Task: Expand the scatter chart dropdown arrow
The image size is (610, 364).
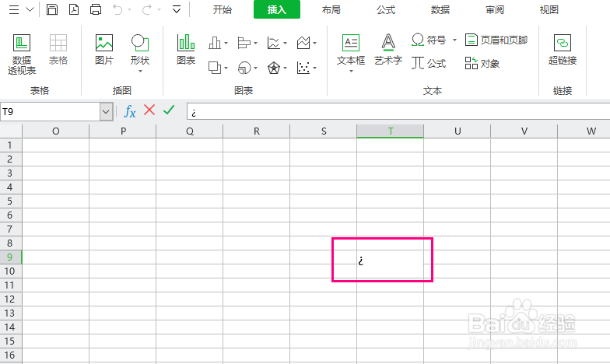Action: 314,68
